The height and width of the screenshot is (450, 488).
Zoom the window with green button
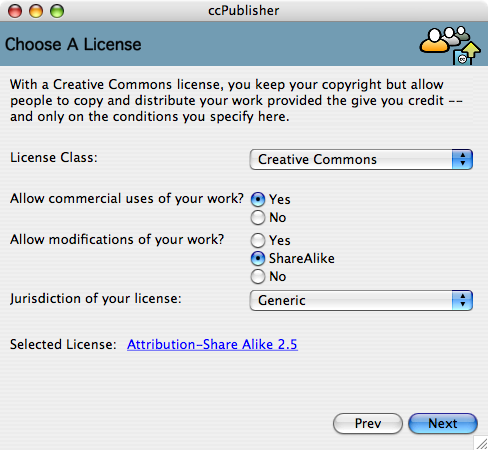(x=57, y=11)
